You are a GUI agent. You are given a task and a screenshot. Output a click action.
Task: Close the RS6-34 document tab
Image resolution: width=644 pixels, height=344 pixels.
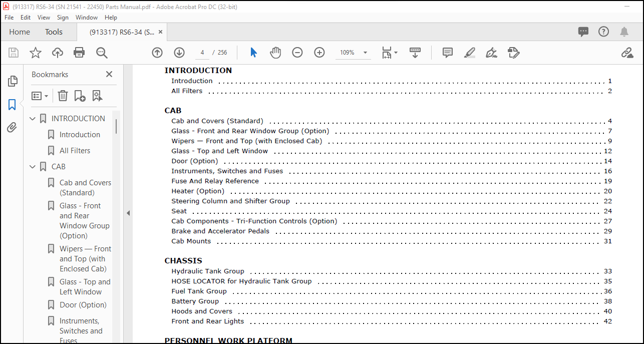pos(160,32)
